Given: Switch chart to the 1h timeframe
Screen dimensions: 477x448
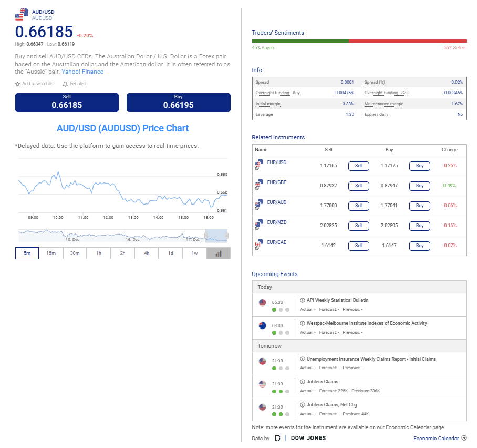Looking at the screenshot, I should point(99,253).
